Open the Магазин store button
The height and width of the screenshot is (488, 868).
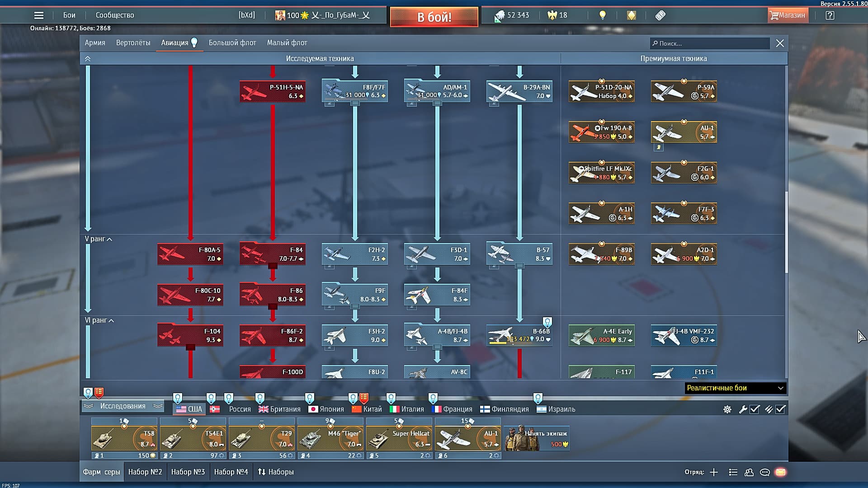click(787, 15)
